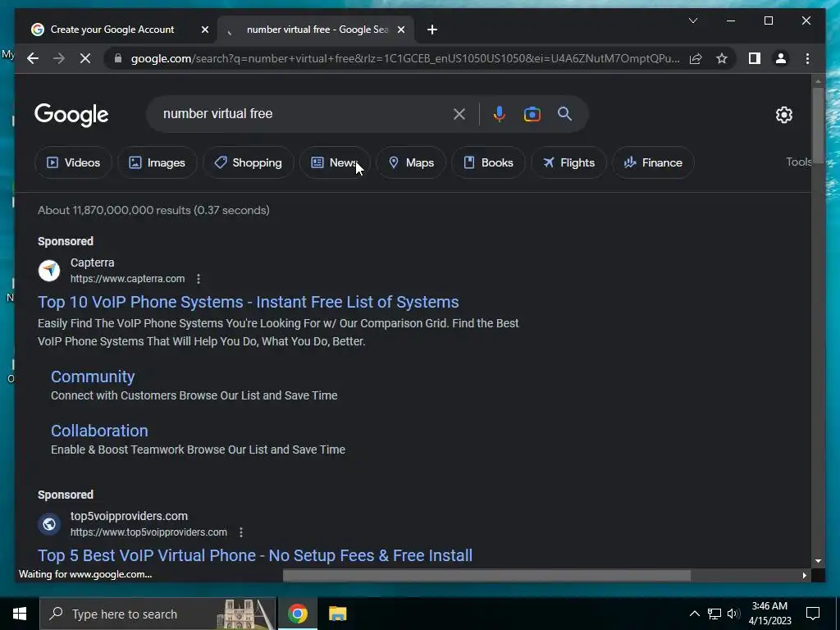Search by image camera icon

(x=532, y=113)
